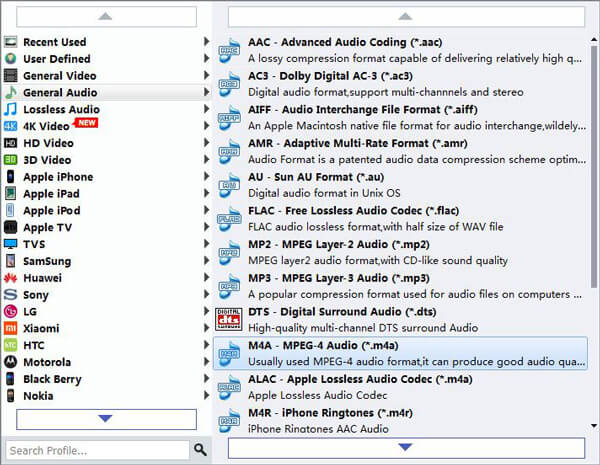
Task: Click format list scroll-down button
Action: point(406,447)
